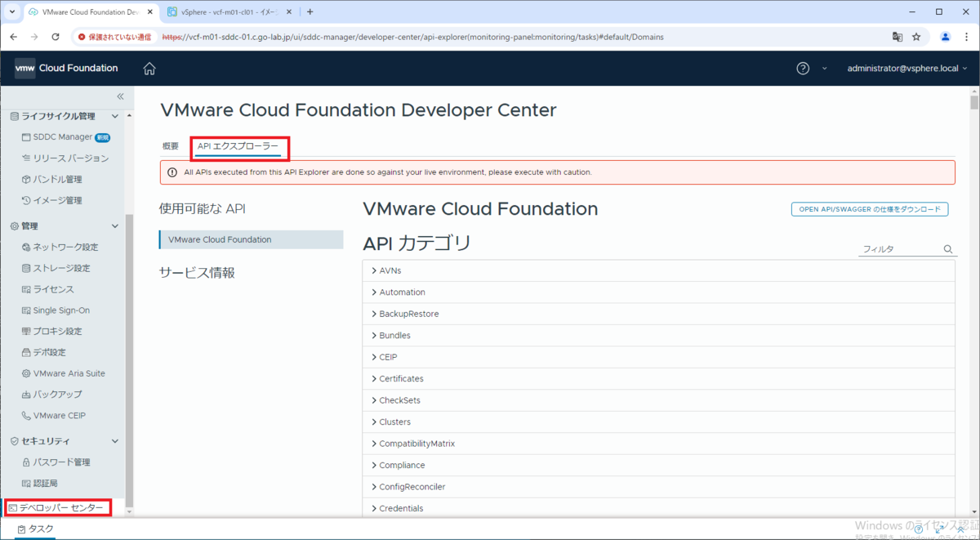Click the browser address bar URL
980x540 pixels.
point(413,37)
